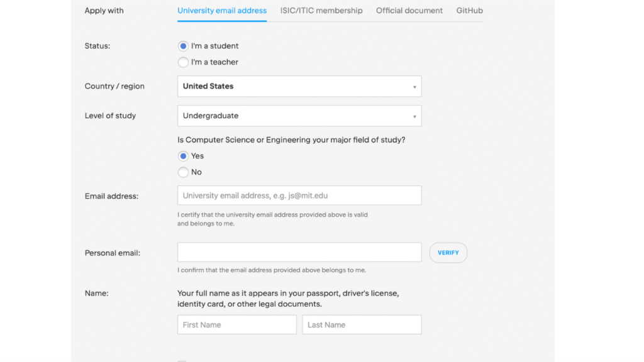
Task: Open the ISIC/ITIC membership tab
Action: (321, 11)
